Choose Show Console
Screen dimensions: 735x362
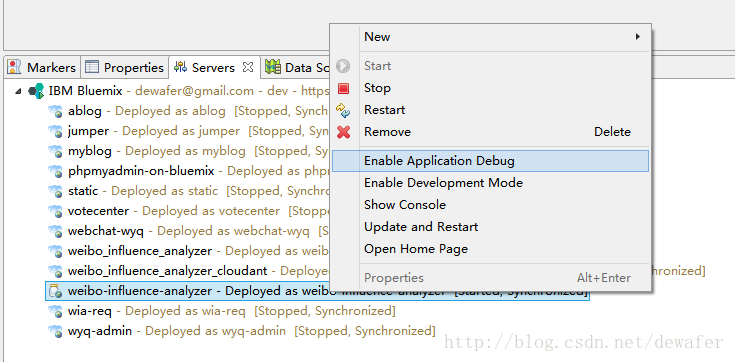(491, 205)
